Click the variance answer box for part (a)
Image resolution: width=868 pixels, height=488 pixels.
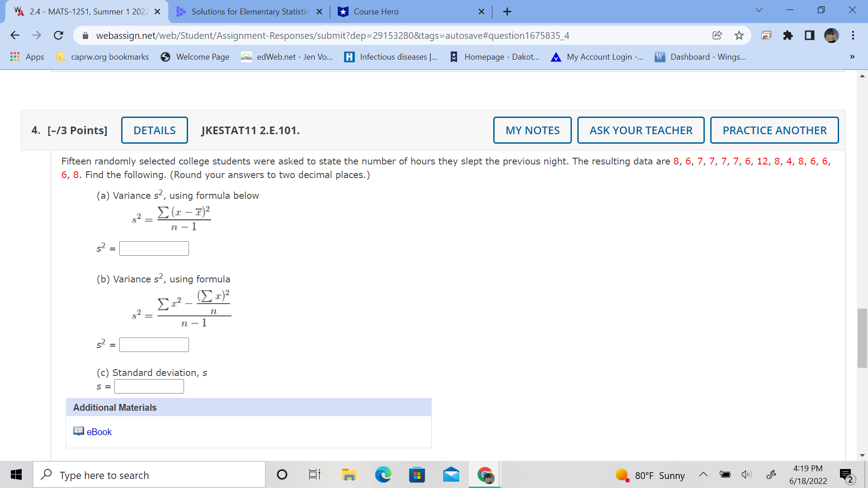point(154,248)
